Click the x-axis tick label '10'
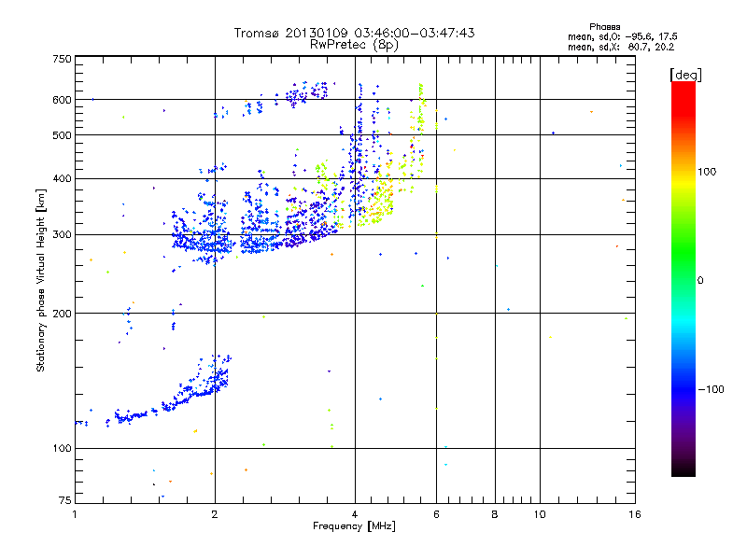Screen dimensions: 747x560 click(x=540, y=514)
